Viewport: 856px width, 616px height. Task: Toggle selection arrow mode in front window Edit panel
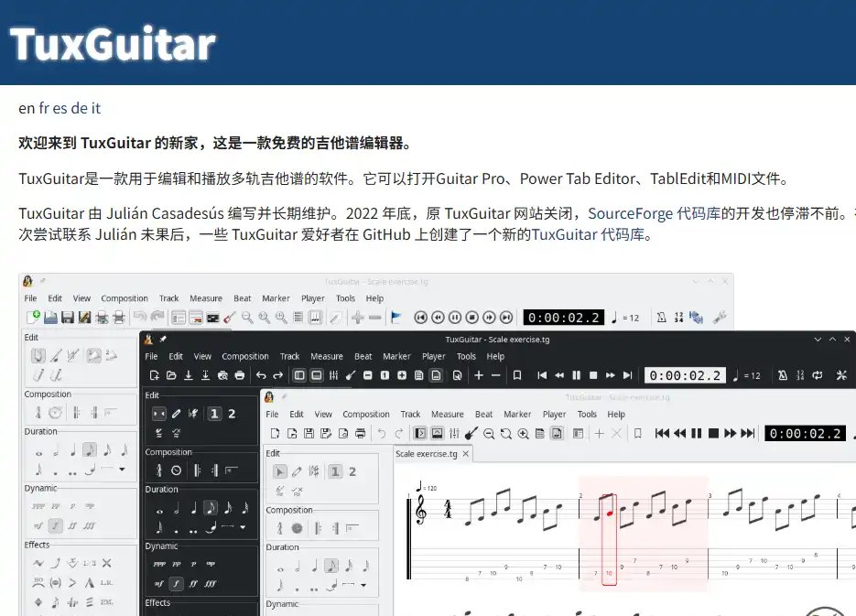279,471
